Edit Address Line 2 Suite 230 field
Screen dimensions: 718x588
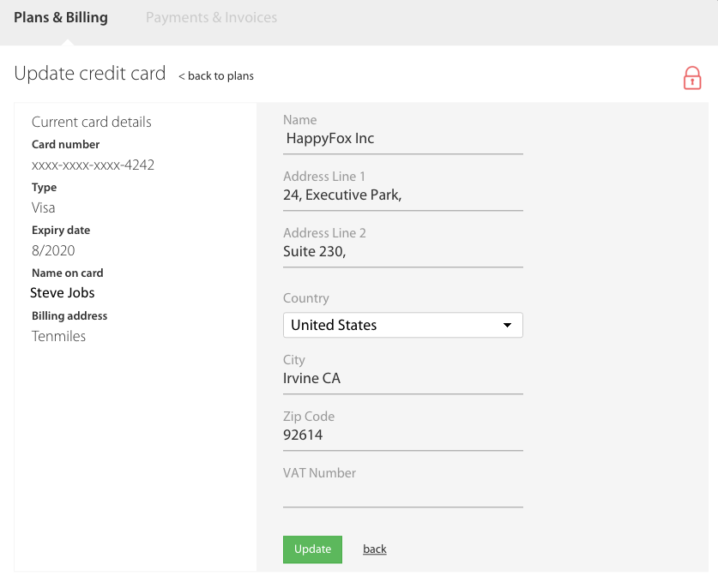[x=403, y=252]
